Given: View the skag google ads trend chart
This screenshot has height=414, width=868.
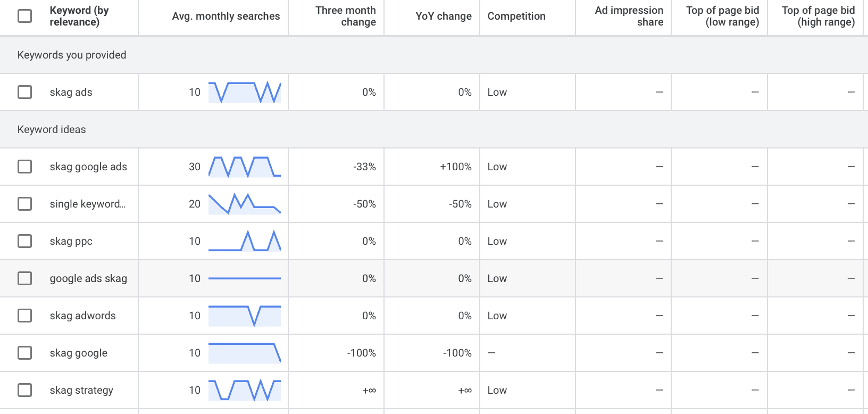Looking at the screenshot, I should (245, 167).
